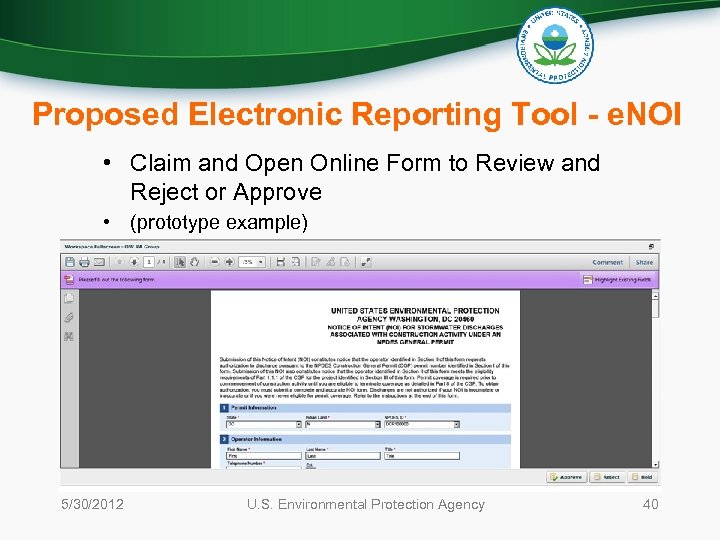This screenshot has height=540, width=720.
Task: Open the Share pane
Action: tap(644, 262)
